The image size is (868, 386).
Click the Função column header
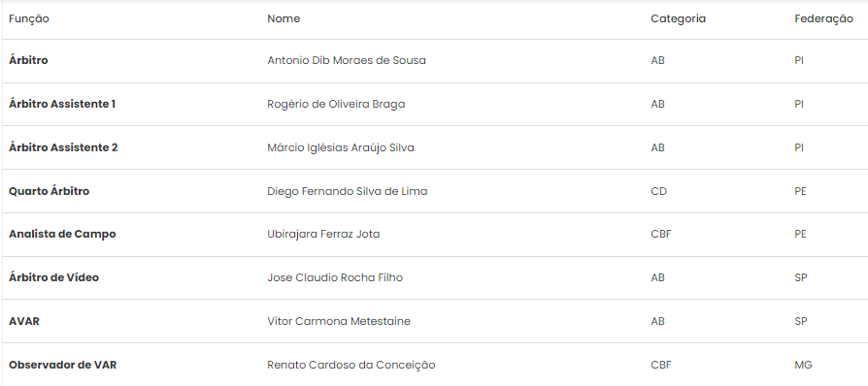click(x=29, y=18)
